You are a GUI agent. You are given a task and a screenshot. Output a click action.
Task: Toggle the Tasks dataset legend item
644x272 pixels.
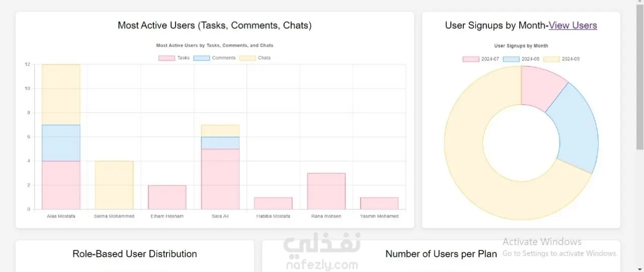[174, 58]
